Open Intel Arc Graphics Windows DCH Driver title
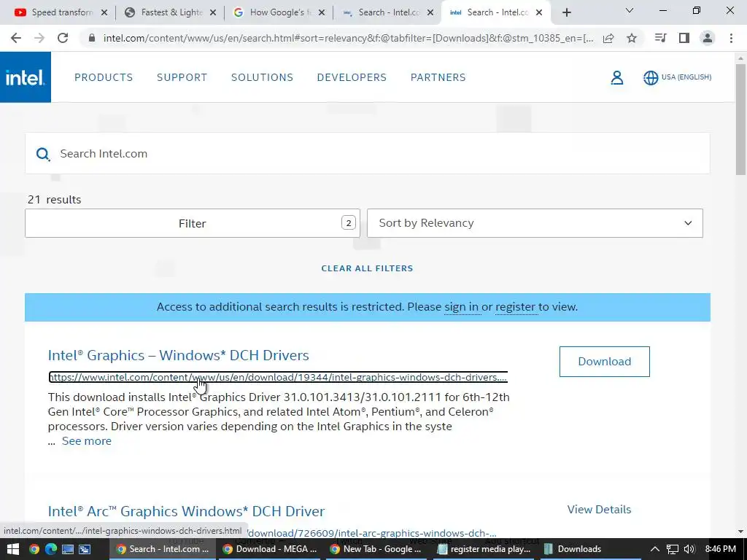The image size is (747, 560). click(186, 511)
